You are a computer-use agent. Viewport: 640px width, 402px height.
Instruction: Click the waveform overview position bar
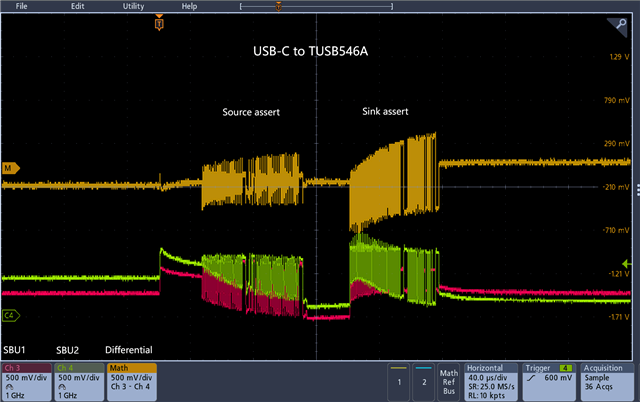316,6
